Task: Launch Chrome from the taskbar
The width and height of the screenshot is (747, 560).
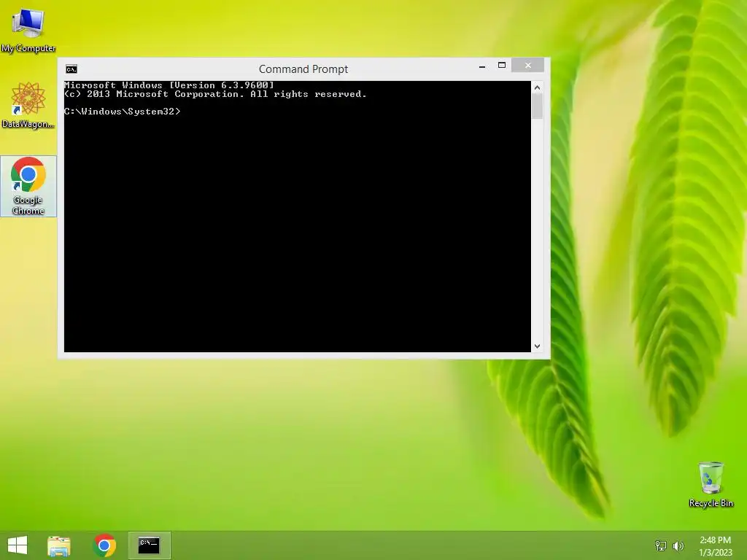Action: click(x=104, y=545)
